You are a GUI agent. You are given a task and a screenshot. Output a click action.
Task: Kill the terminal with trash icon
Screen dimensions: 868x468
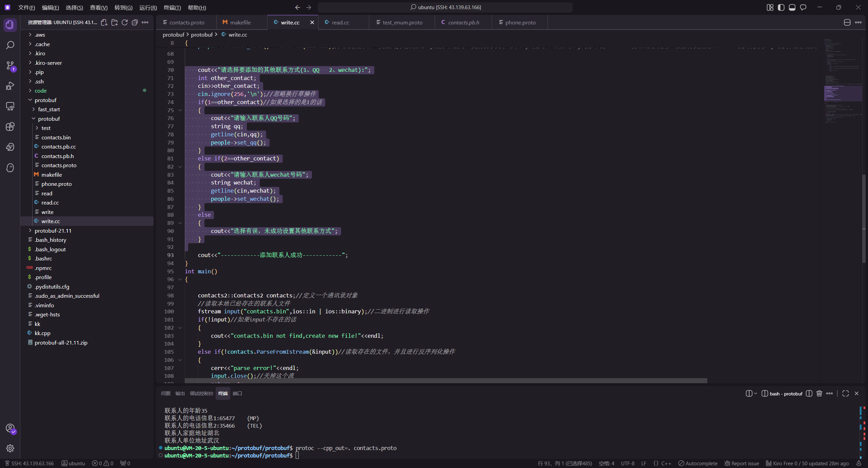click(x=819, y=393)
